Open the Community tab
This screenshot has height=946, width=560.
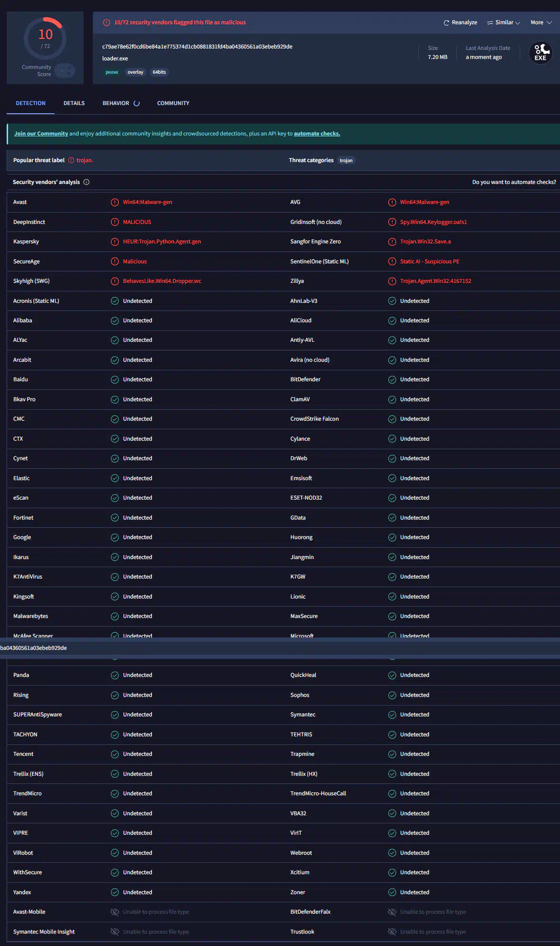[173, 103]
